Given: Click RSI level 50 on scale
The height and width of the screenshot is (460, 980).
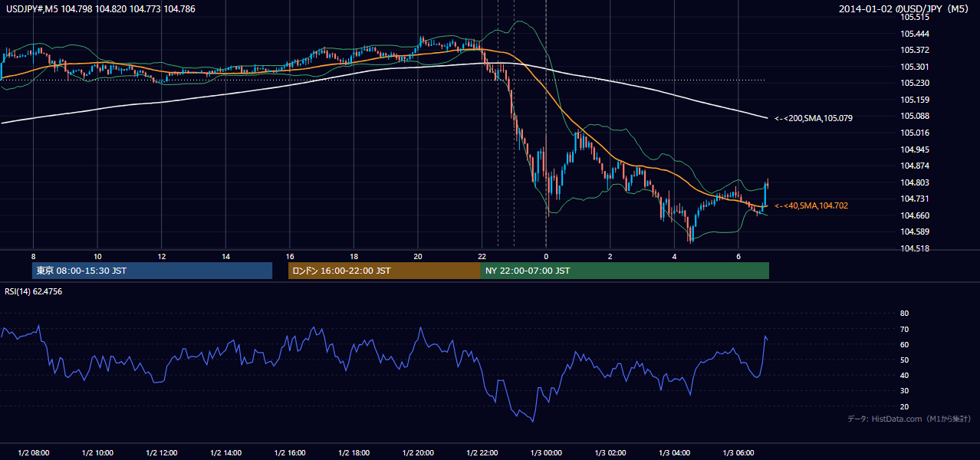Looking at the screenshot, I should pyautogui.click(x=904, y=360).
